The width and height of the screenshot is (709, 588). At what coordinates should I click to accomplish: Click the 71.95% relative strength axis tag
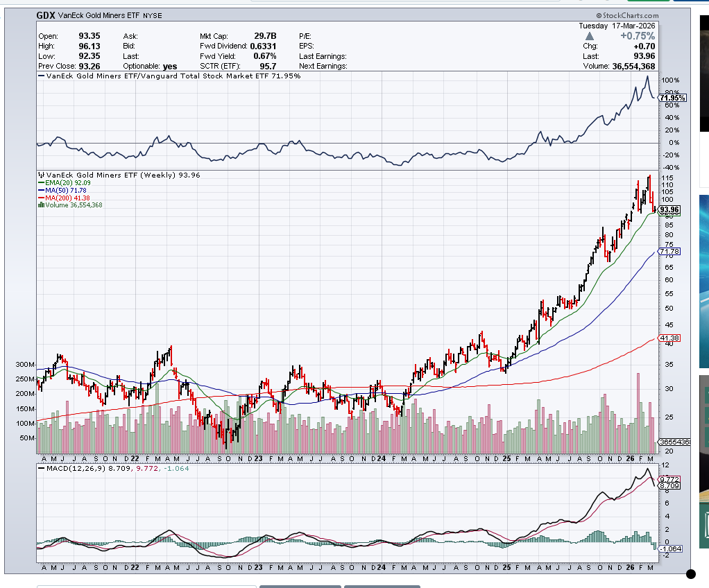click(x=672, y=98)
